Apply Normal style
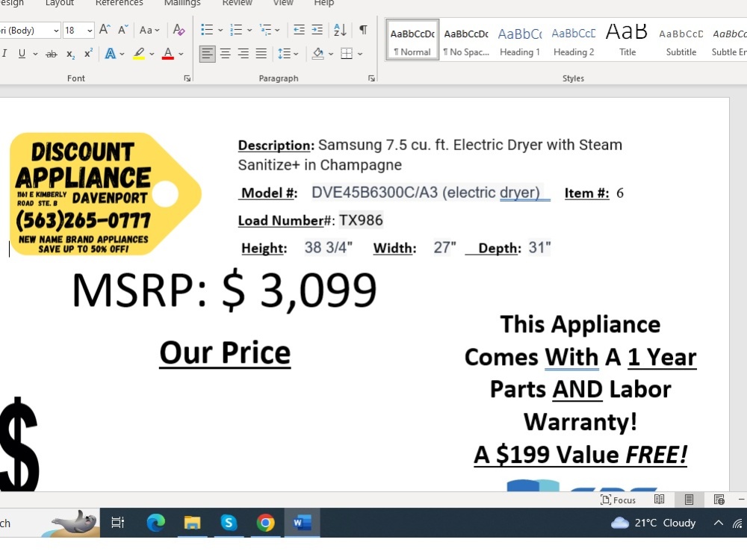The height and width of the screenshot is (560, 747). pyautogui.click(x=412, y=40)
